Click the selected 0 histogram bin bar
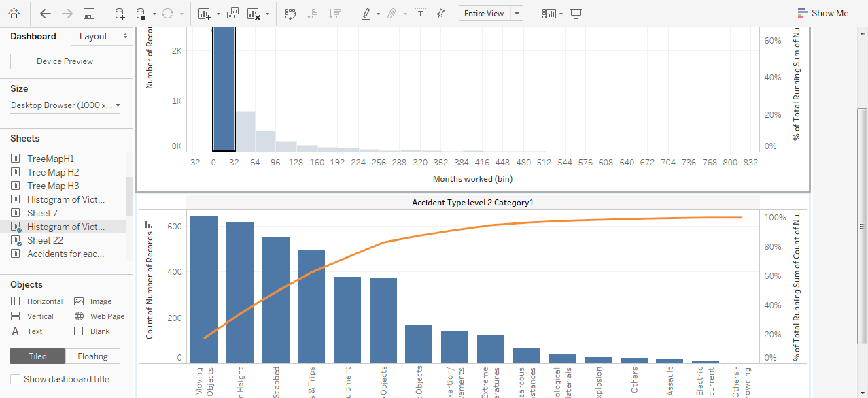This screenshot has height=398, width=868. [224, 89]
